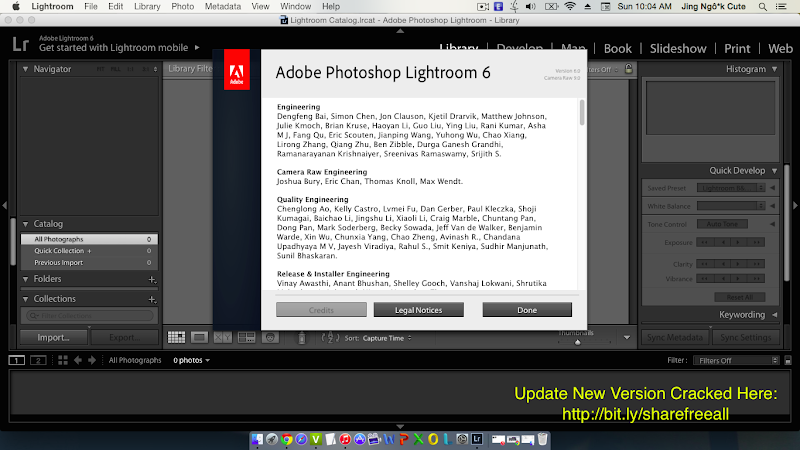Open Trash from the Dock

pyautogui.click(x=542, y=439)
